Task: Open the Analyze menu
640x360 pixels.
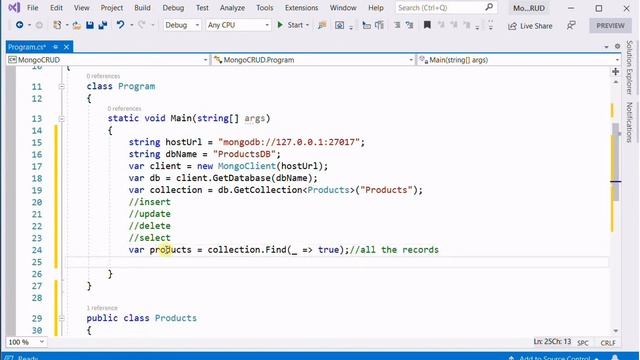Action: click(x=232, y=8)
